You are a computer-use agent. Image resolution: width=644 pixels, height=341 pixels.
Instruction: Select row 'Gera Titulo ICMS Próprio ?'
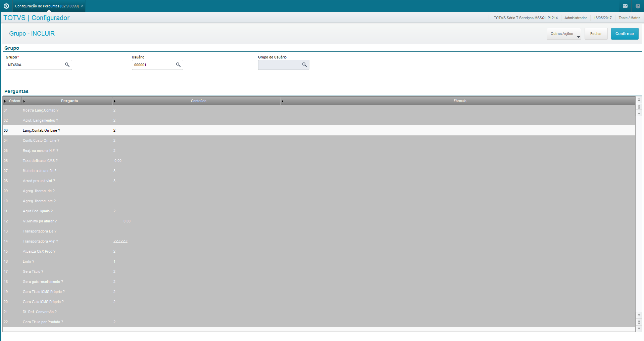[x=319, y=292]
